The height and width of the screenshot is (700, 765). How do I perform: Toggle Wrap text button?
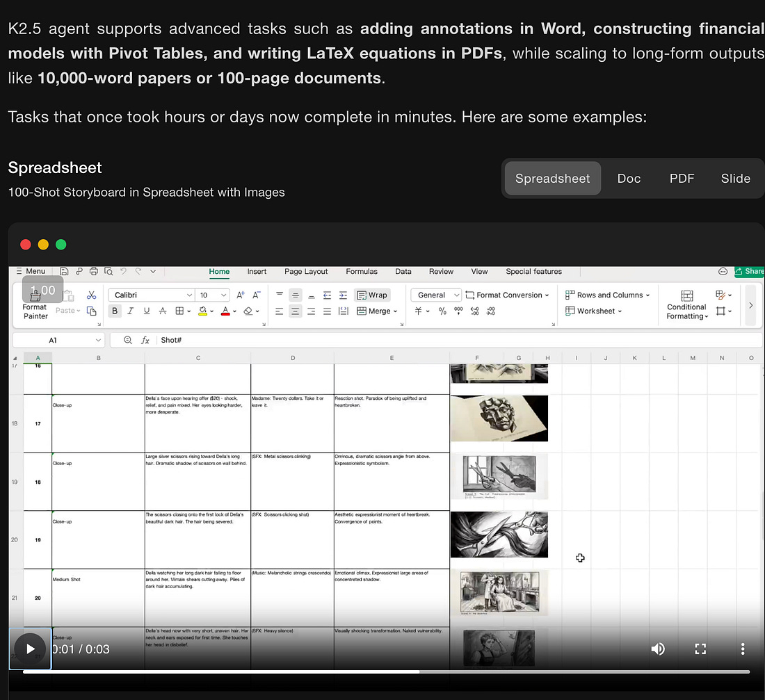(x=372, y=295)
